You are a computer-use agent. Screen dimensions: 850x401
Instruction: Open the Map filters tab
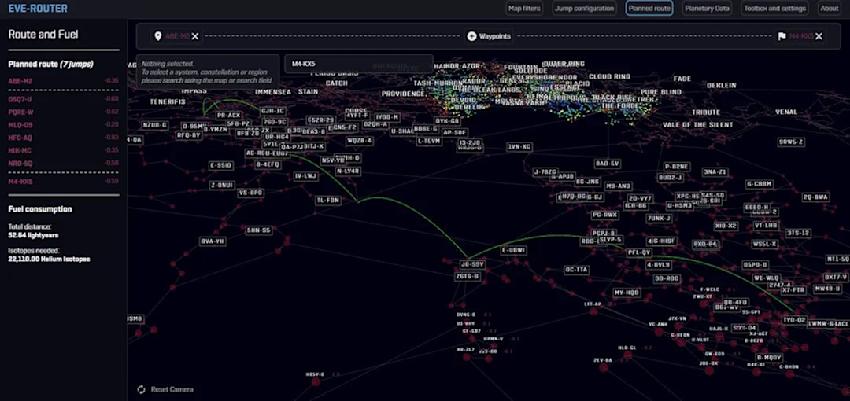(524, 8)
